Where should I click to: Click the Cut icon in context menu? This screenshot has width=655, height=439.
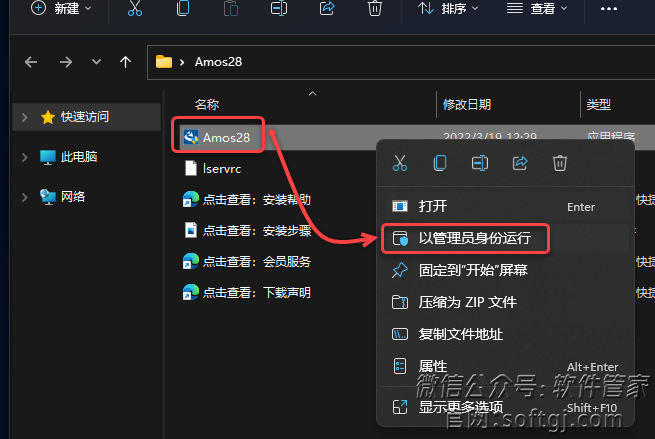pyautogui.click(x=400, y=163)
